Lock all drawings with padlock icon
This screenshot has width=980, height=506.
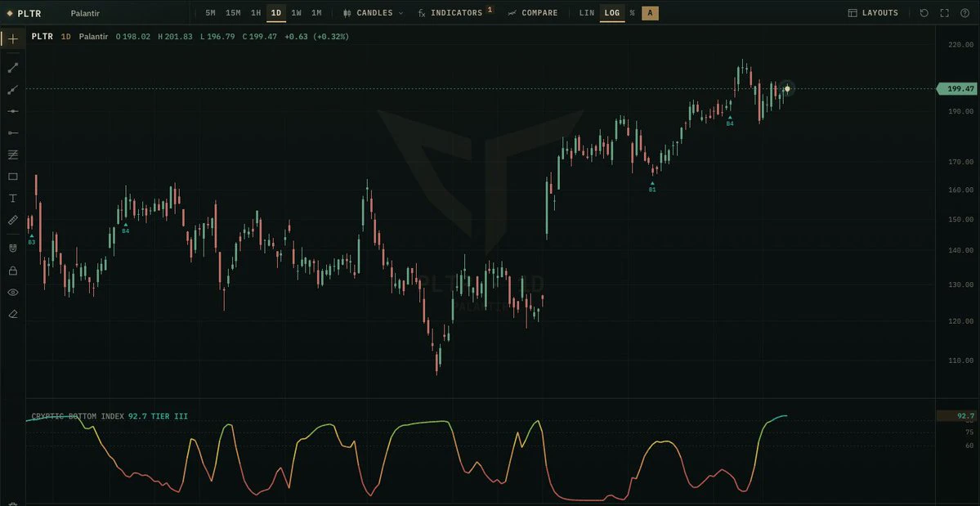pyautogui.click(x=12, y=271)
